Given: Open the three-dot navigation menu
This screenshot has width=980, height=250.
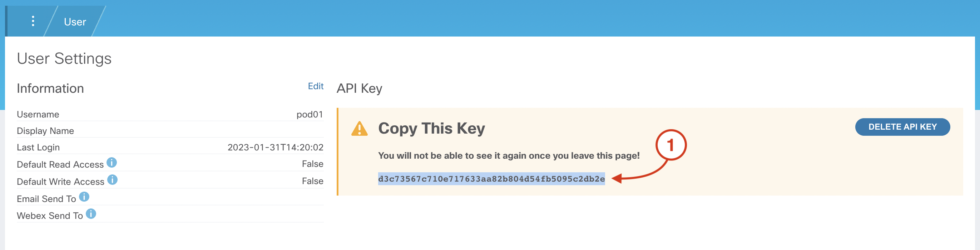Looking at the screenshot, I should pyautogui.click(x=33, y=21).
